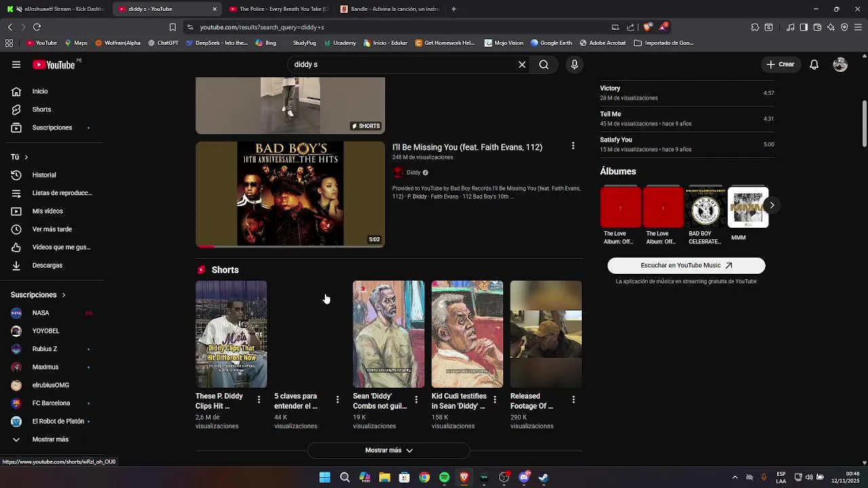This screenshot has width=868, height=488.
Task: Open options for I'll Be Missing You
Action: click(573, 146)
